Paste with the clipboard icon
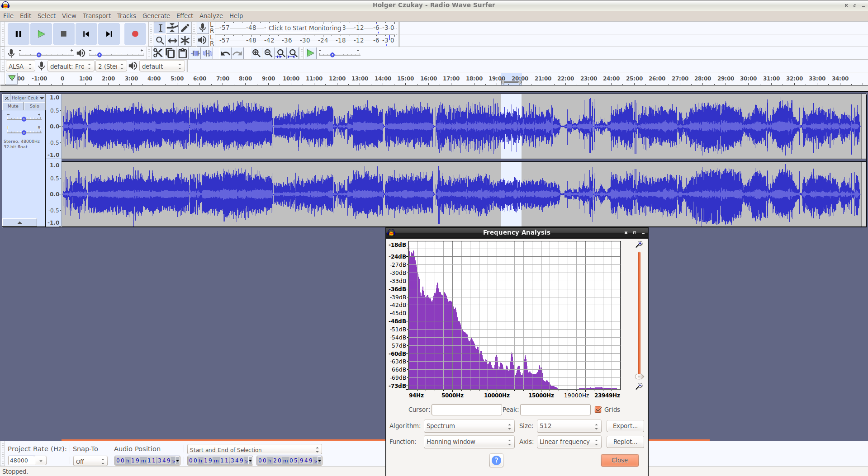The image size is (868, 476). click(183, 53)
